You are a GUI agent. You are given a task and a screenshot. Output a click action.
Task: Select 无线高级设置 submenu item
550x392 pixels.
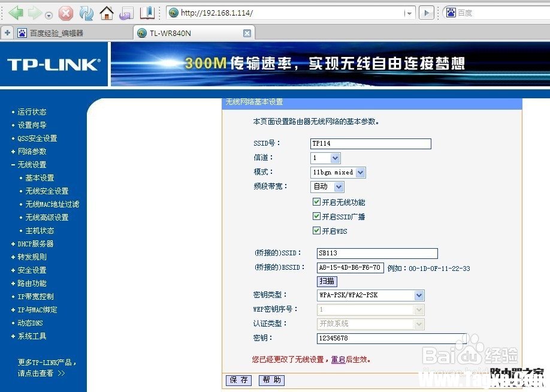(x=47, y=218)
